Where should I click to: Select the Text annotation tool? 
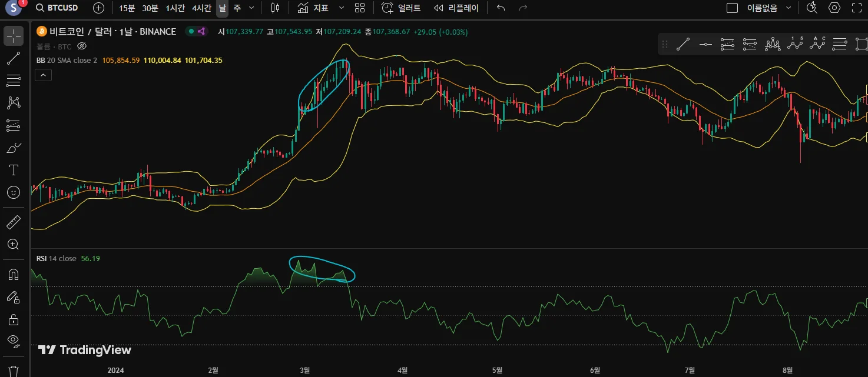(x=14, y=170)
